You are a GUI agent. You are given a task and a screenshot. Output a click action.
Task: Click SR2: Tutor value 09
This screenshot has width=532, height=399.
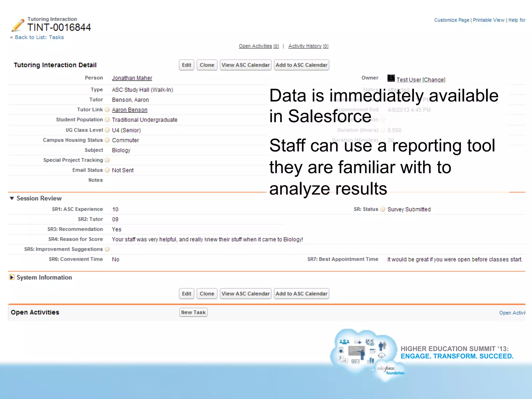coord(115,219)
